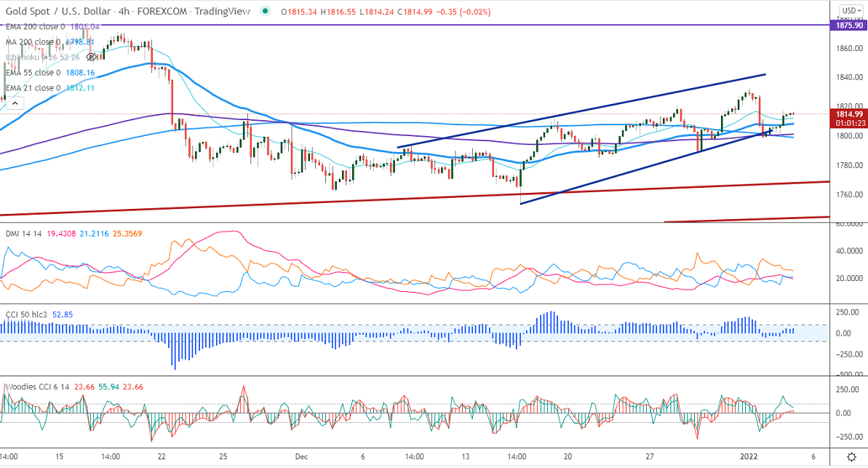Click the 1780.00 price axis label
This screenshot has width=868, height=468.
coord(849,165)
